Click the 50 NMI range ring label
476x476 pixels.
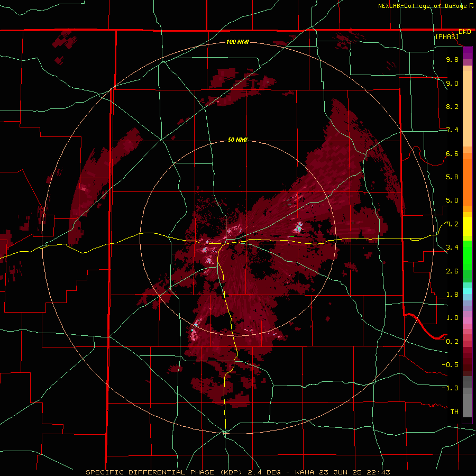(237, 140)
